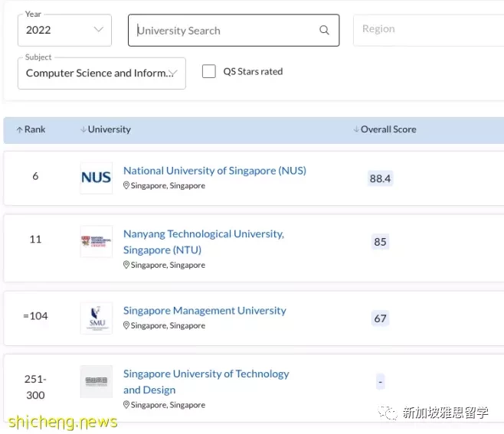This screenshot has width=504, height=434.
Task: Click the 85 overall score value
Action: [x=380, y=242]
